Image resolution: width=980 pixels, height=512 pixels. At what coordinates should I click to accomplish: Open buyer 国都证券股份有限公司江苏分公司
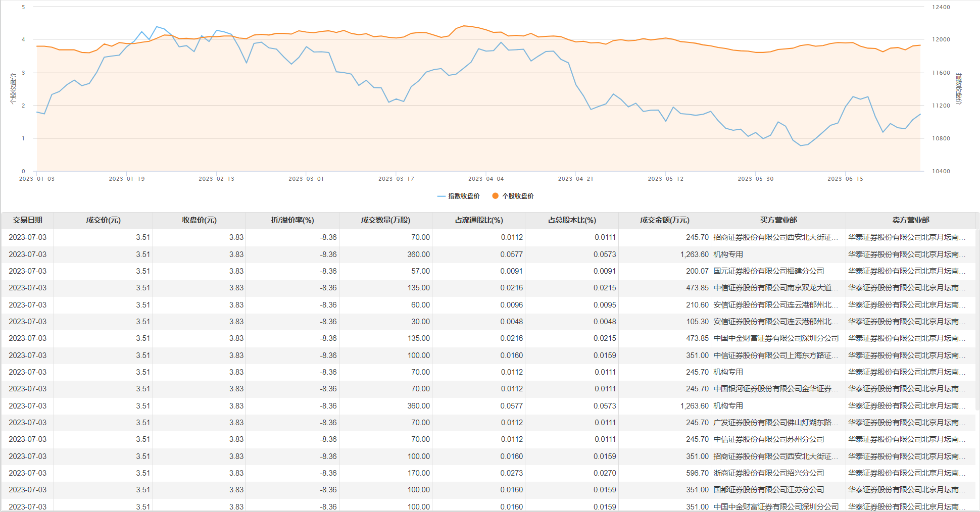[768, 490]
